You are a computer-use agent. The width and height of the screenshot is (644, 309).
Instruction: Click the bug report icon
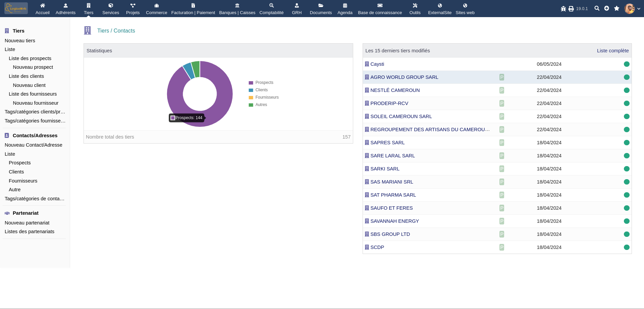pos(563,9)
